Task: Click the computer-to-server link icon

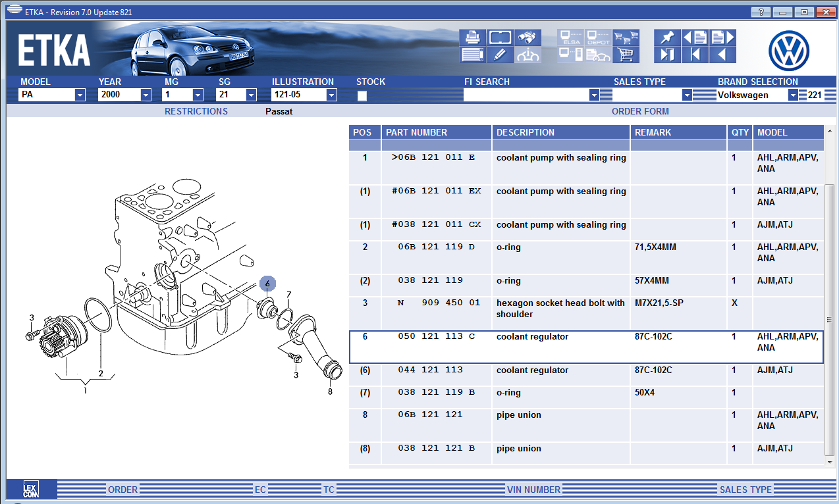Action: [x=570, y=55]
